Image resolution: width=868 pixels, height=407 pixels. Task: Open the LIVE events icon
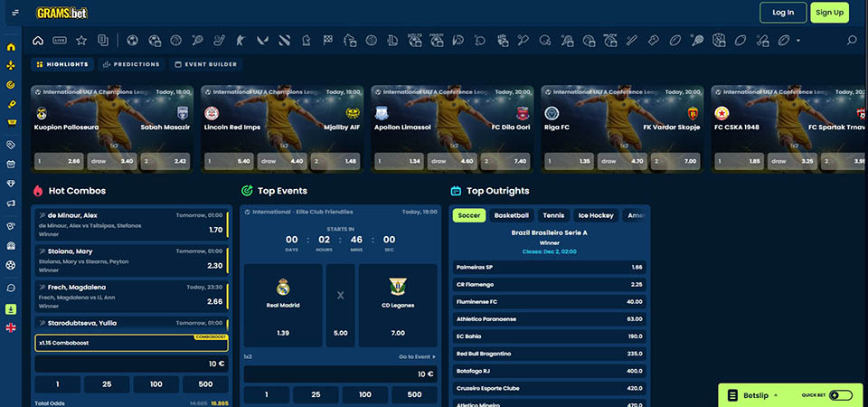pyautogui.click(x=60, y=41)
